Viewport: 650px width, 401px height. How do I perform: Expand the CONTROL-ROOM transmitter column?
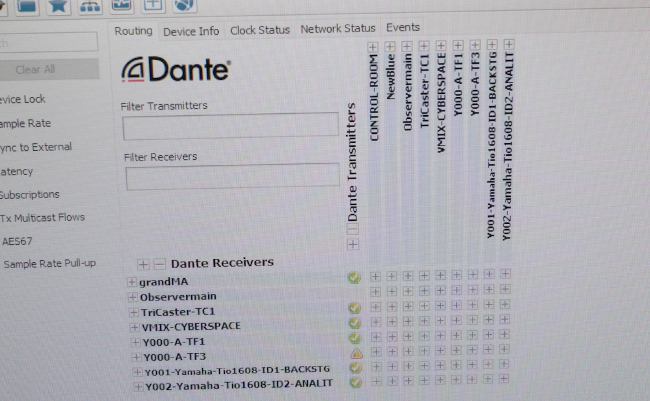(373, 47)
